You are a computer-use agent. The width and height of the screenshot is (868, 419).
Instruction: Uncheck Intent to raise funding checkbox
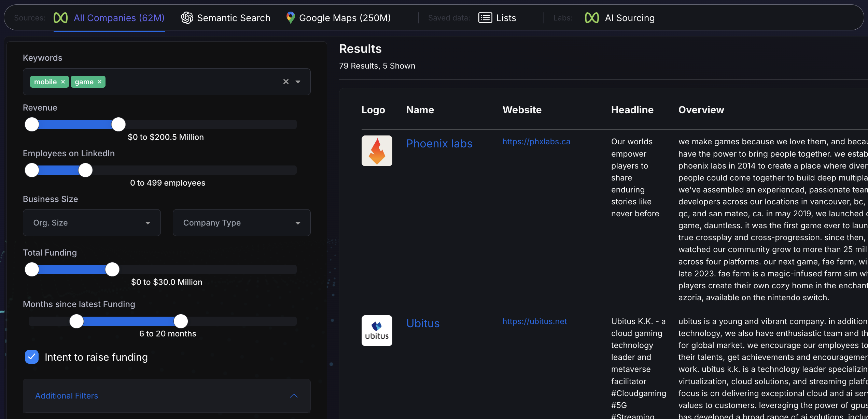pyautogui.click(x=32, y=357)
